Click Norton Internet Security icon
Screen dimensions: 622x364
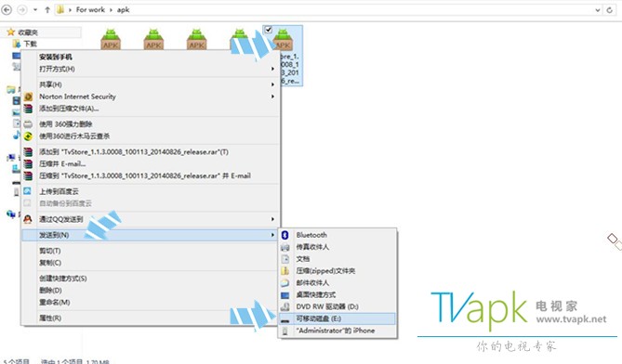28,97
